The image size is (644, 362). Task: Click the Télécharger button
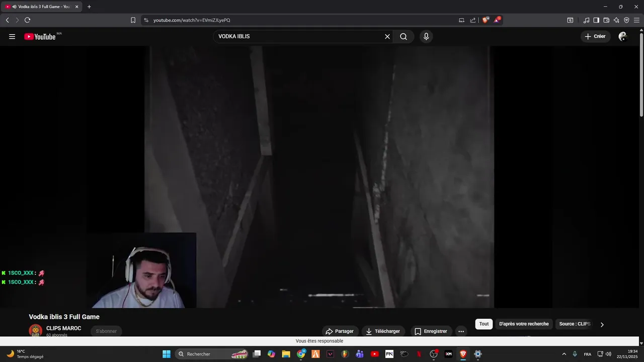pos(383,331)
